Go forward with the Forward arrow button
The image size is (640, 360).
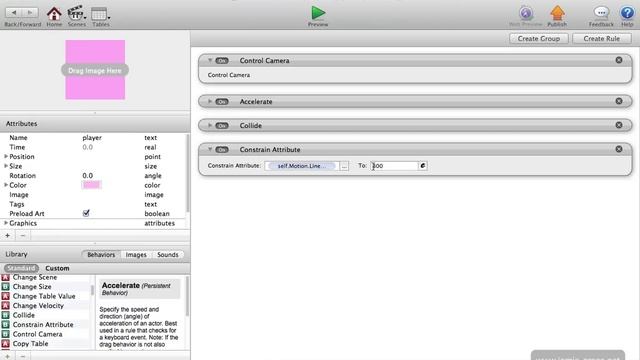click(30, 13)
